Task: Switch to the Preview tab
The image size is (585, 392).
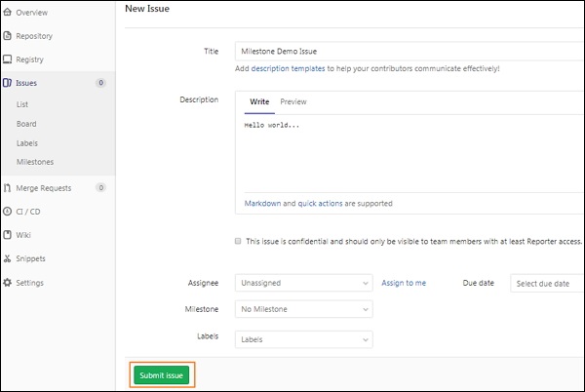Action: coord(292,101)
